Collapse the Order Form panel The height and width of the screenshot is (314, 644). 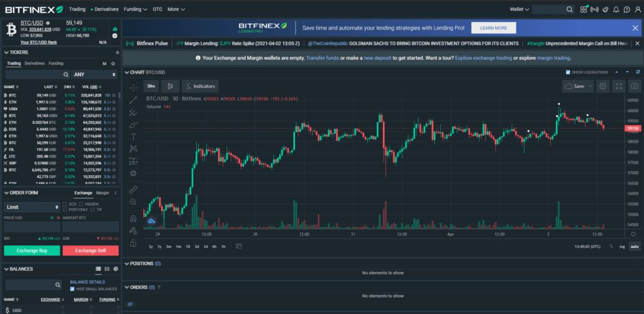tap(6, 193)
